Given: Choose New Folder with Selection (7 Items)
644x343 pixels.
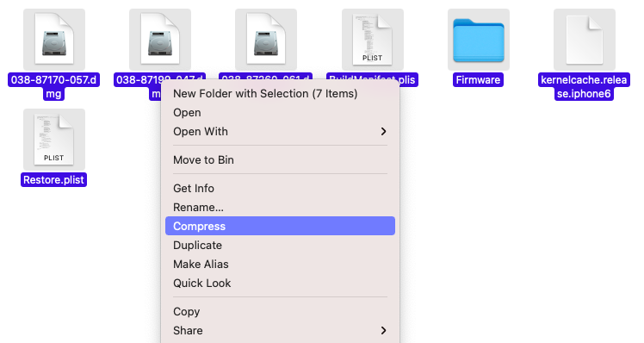Looking at the screenshot, I should point(280,94).
